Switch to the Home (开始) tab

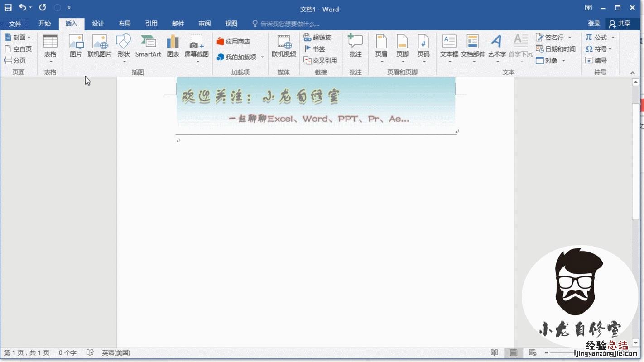[x=44, y=24]
